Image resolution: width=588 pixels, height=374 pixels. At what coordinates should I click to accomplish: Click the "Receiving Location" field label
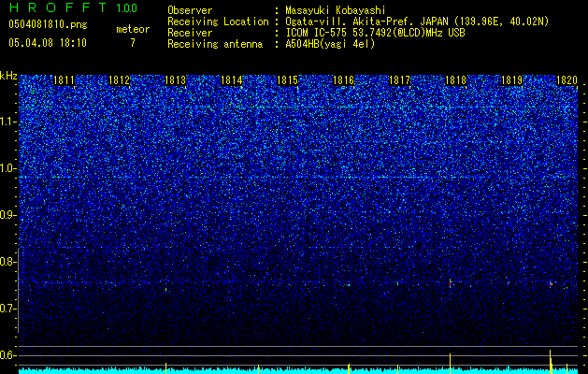click(218, 22)
